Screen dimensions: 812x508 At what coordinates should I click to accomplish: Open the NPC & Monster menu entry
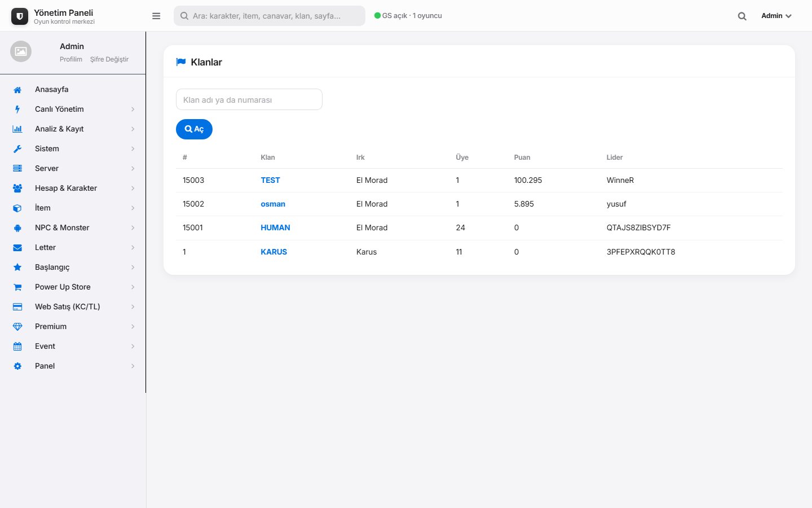click(73, 228)
